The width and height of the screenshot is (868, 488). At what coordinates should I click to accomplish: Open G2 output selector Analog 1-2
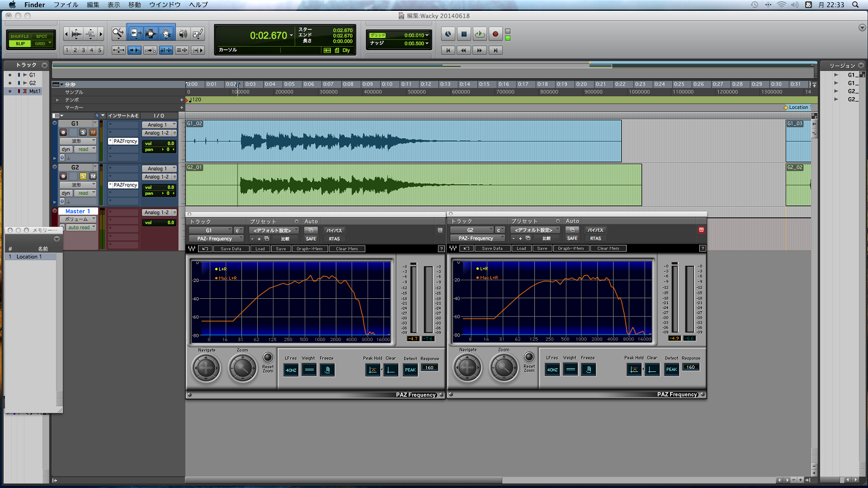159,177
